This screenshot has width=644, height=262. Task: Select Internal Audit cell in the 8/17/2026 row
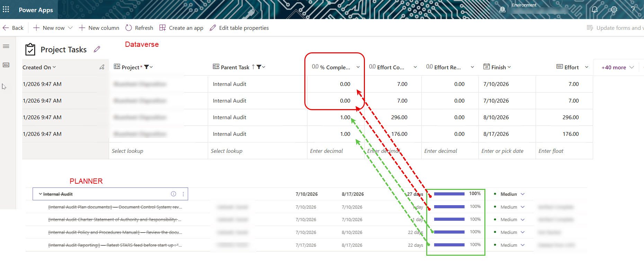pos(258,134)
